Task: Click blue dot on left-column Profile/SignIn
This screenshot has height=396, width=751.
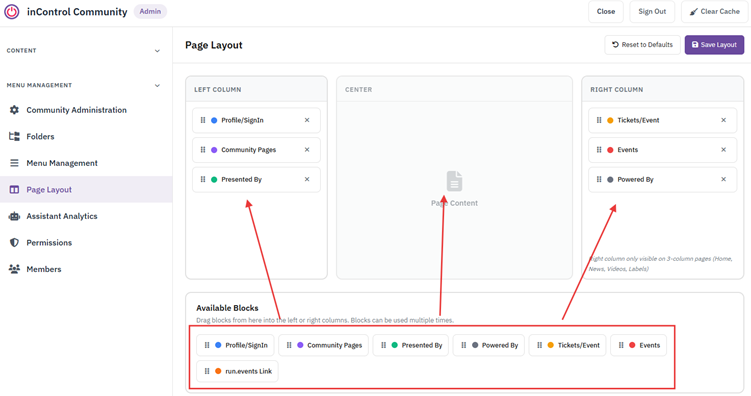Action: point(214,120)
